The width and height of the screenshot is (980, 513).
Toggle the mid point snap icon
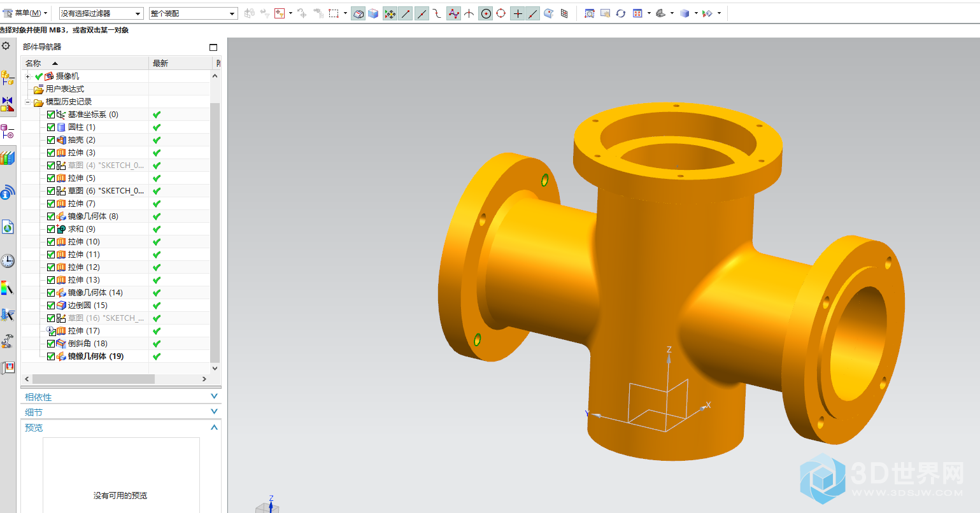click(422, 13)
